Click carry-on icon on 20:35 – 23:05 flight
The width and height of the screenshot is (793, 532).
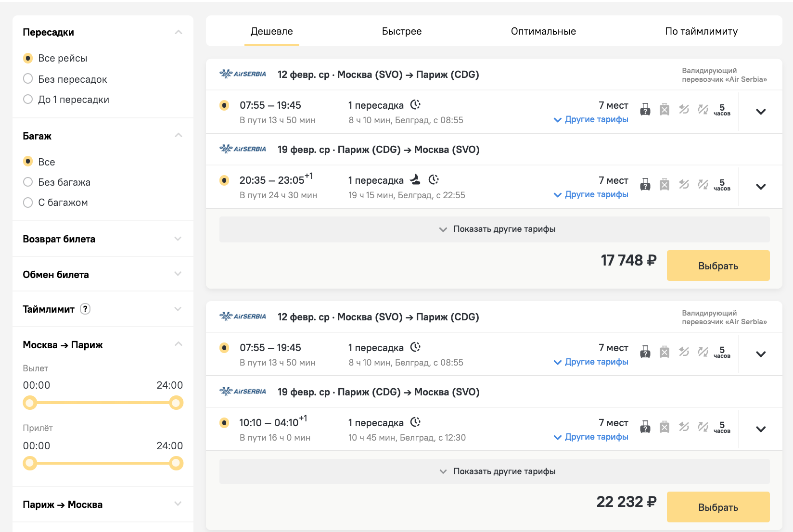pos(645,184)
